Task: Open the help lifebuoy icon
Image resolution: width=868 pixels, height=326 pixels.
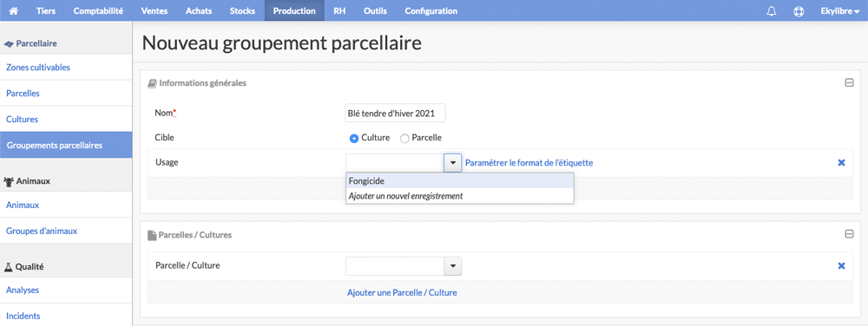Action: tap(799, 11)
